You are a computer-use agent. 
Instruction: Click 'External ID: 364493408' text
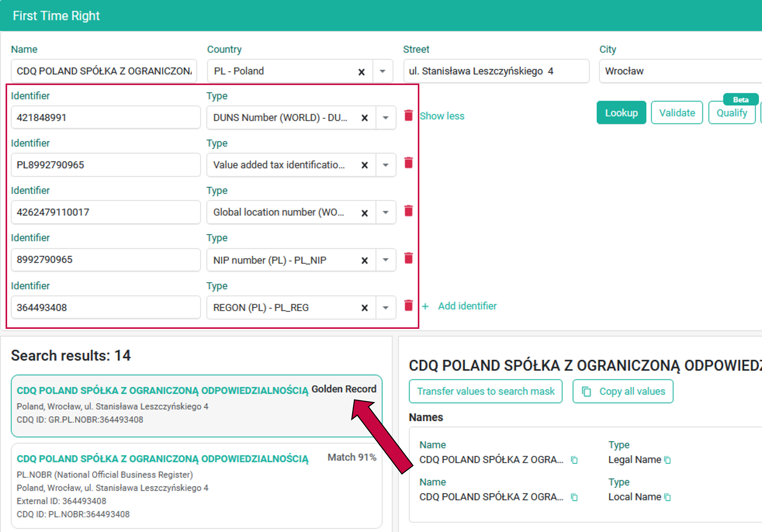[61, 501]
